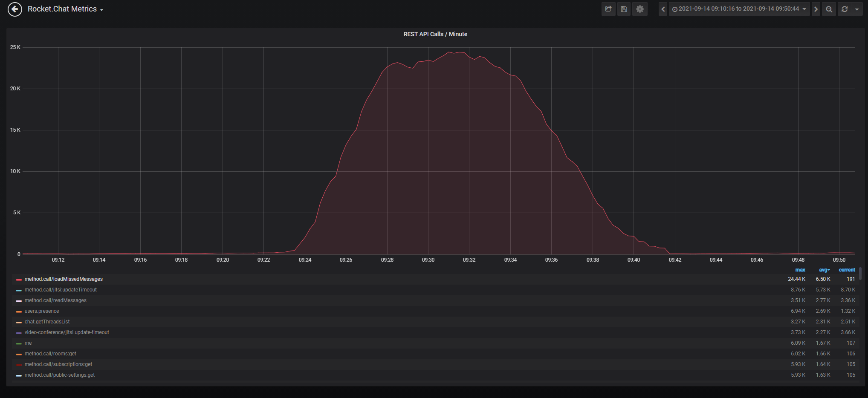Open dashboard settings via gear icon
This screenshot has height=398, width=868.
[x=639, y=9]
